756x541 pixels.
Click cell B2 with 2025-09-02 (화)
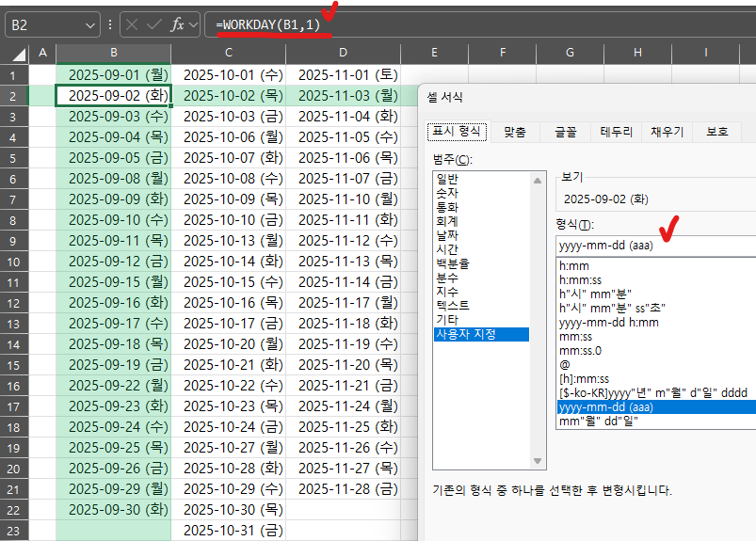(113, 95)
